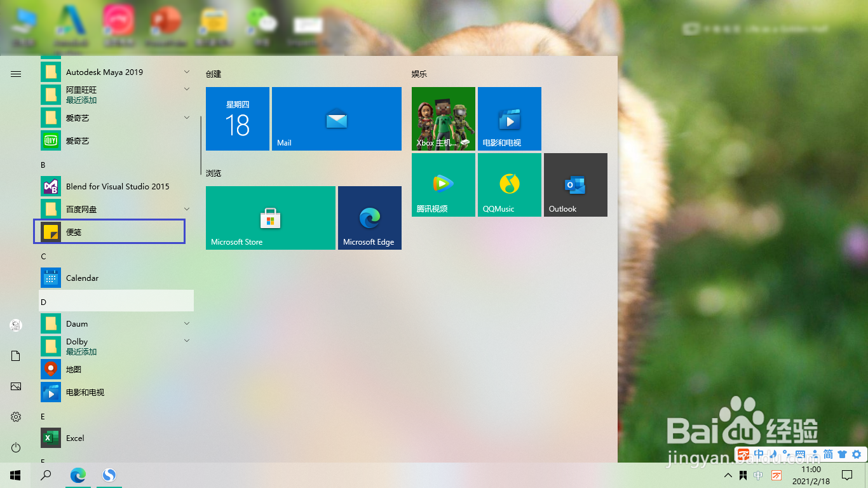Toggle half/full width moon icon

coord(772,454)
